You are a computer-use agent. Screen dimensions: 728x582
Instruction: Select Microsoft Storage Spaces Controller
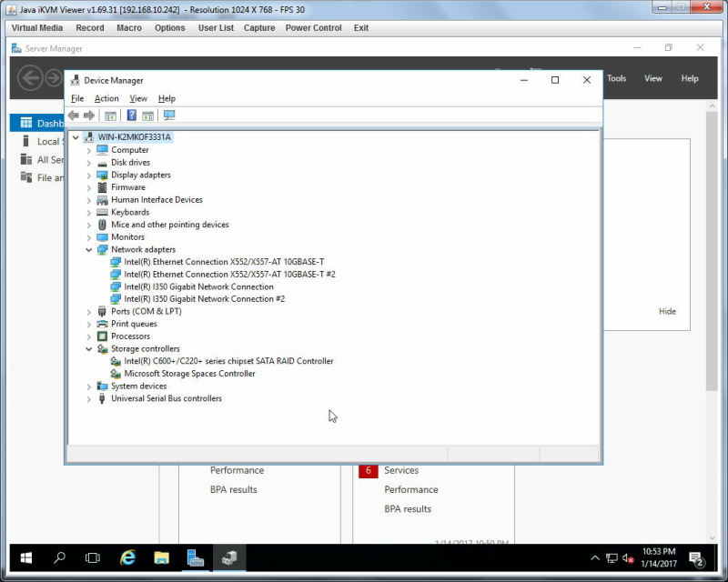click(x=189, y=374)
